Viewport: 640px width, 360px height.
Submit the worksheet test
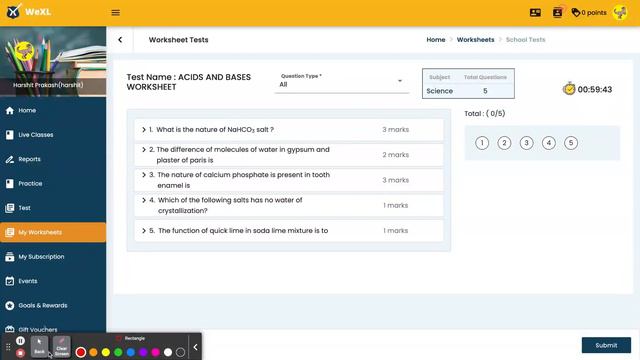click(606, 345)
